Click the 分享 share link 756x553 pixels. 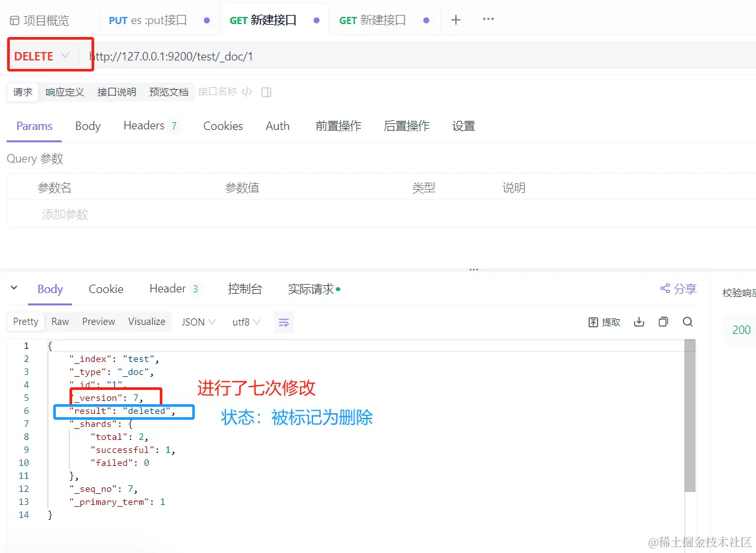click(x=678, y=289)
